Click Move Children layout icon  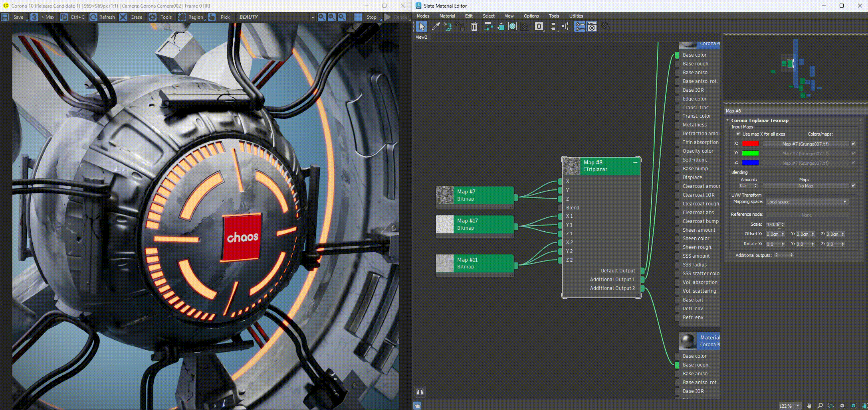[x=488, y=27]
